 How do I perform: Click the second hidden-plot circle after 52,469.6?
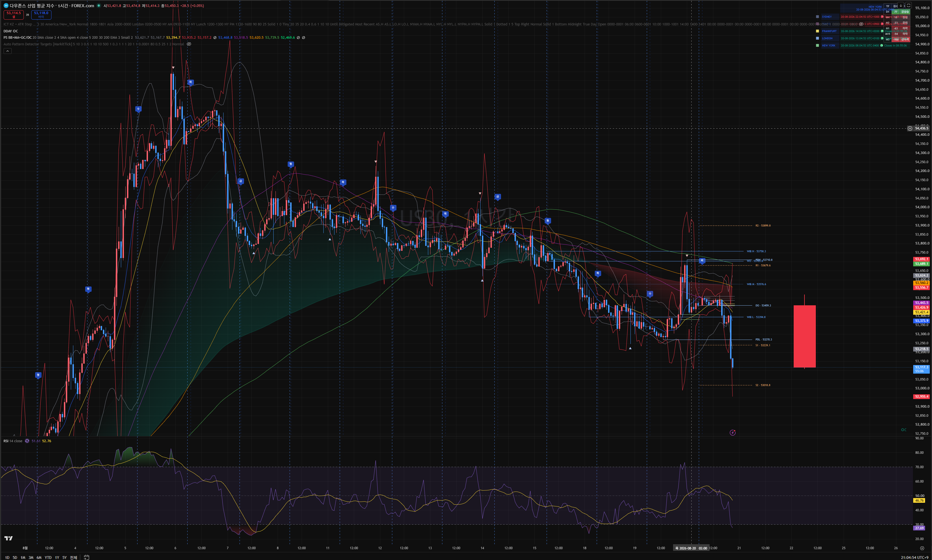coord(298,38)
